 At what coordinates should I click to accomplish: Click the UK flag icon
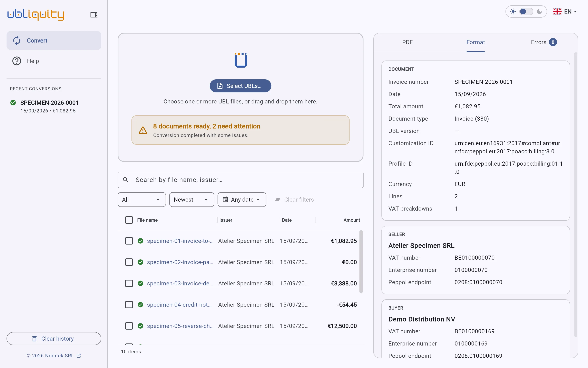pyautogui.click(x=557, y=11)
